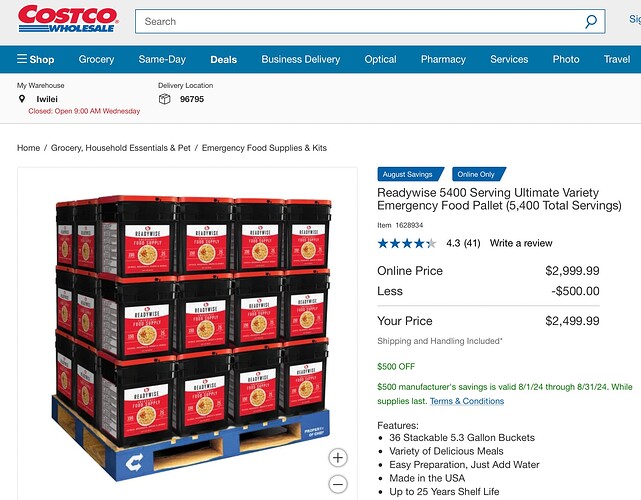Click the delivery location box icon
641x500 pixels.
coord(164,99)
